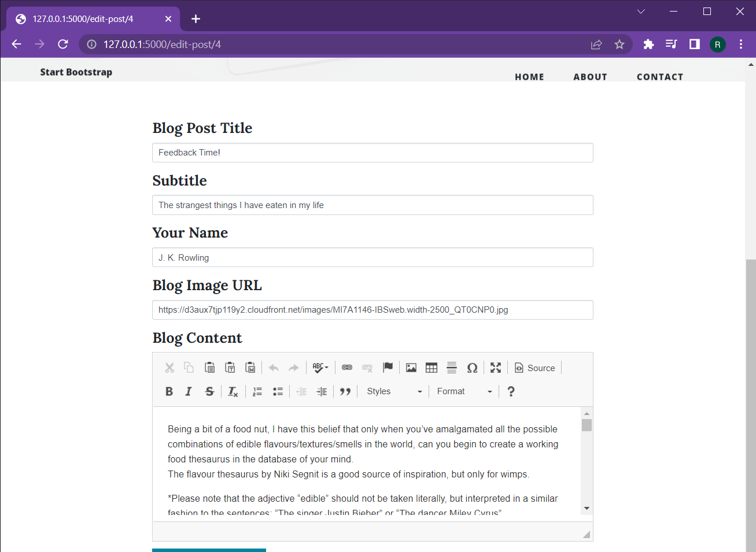Remove formatting with Tx icon
The image size is (756, 552).
coord(233,391)
